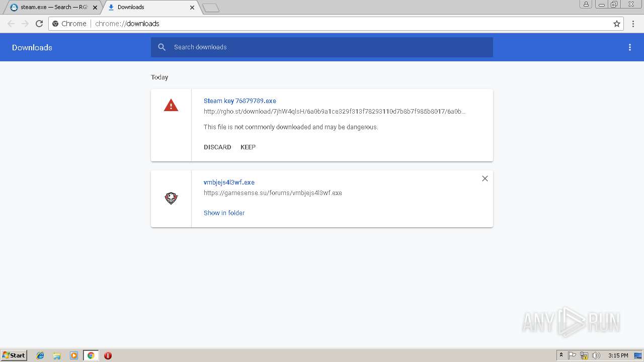
Task: Open the media player taskbar icon
Action: click(x=74, y=355)
